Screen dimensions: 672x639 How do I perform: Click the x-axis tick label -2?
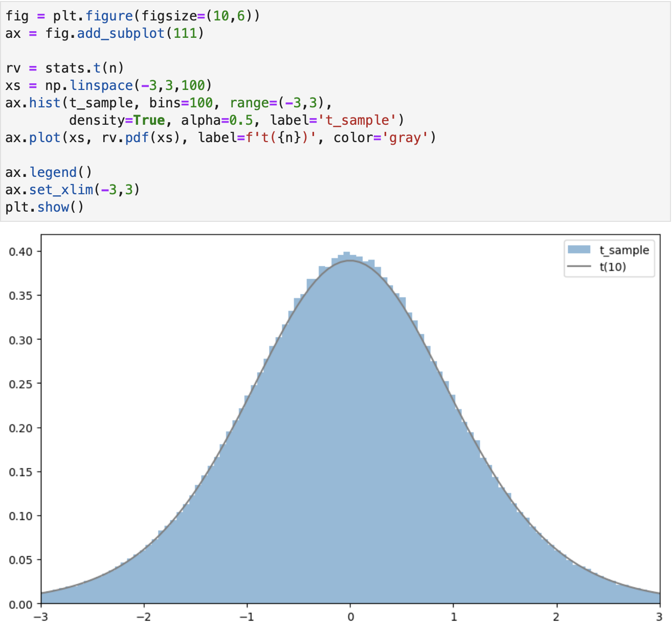tap(144, 617)
